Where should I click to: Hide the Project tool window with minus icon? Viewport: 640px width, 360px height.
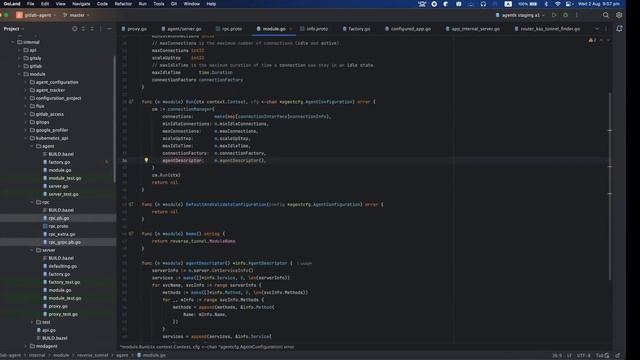109,29
